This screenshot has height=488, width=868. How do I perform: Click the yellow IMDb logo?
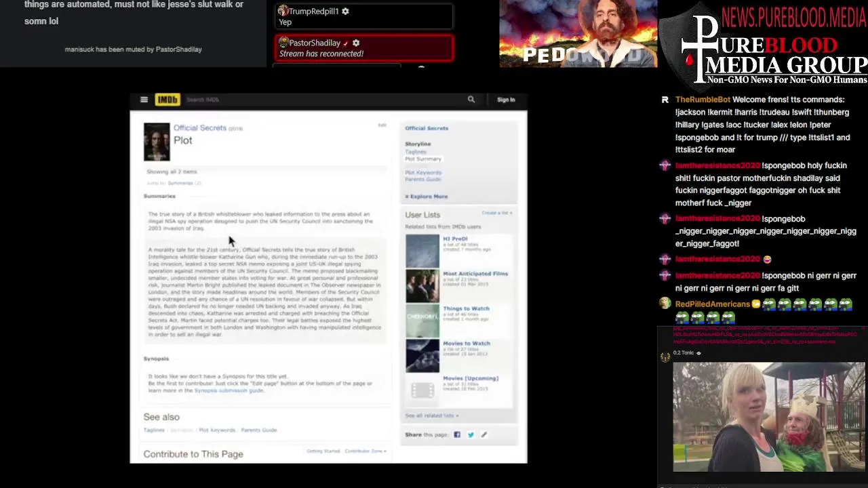(167, 100)
